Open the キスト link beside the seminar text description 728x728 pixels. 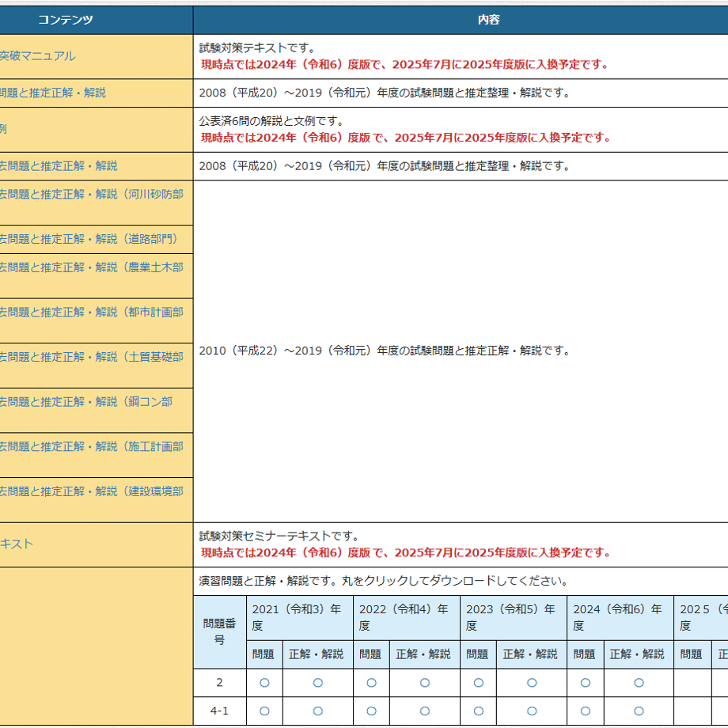tap(17, 544)
